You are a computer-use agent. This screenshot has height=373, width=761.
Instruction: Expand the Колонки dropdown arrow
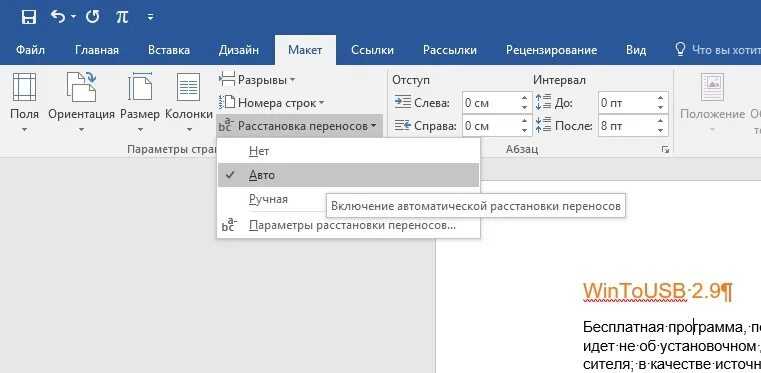pos(189,130)
